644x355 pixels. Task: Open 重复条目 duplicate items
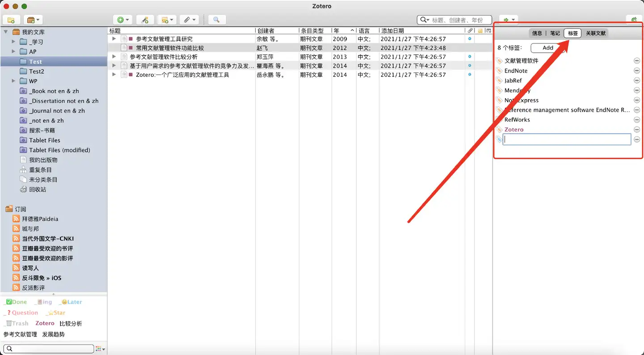tap(40, 170)
